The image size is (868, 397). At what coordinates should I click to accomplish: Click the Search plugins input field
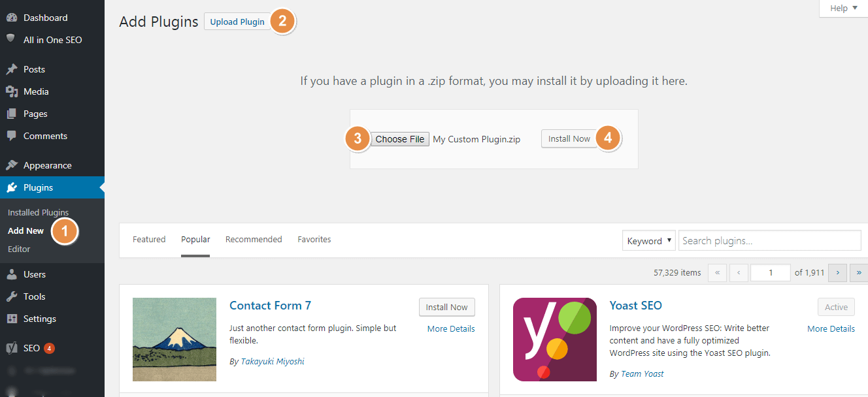tap(769, 241)
